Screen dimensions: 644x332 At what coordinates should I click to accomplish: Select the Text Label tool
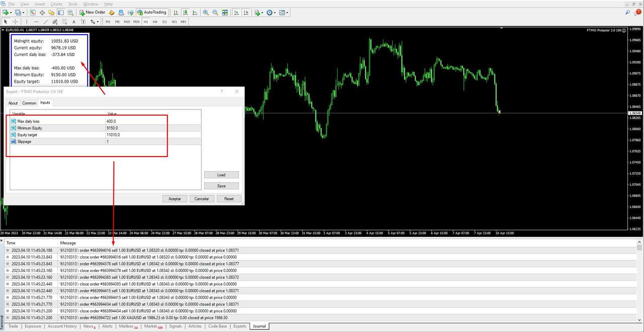click(83, 22)
